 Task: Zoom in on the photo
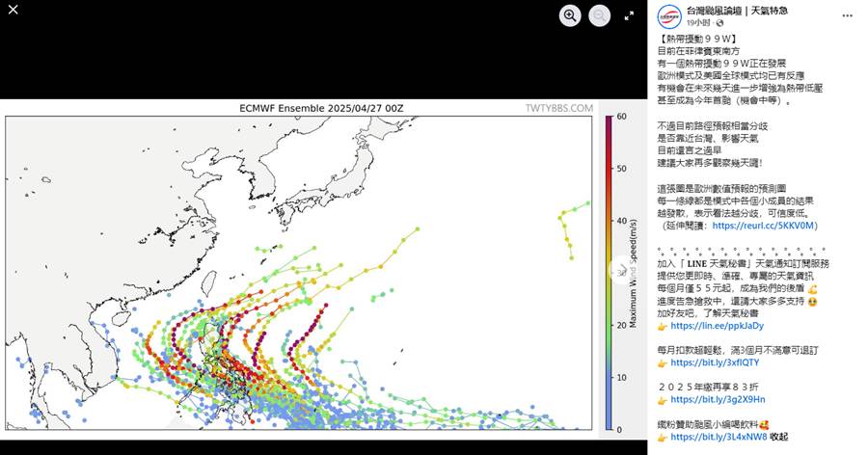(570, 15)
